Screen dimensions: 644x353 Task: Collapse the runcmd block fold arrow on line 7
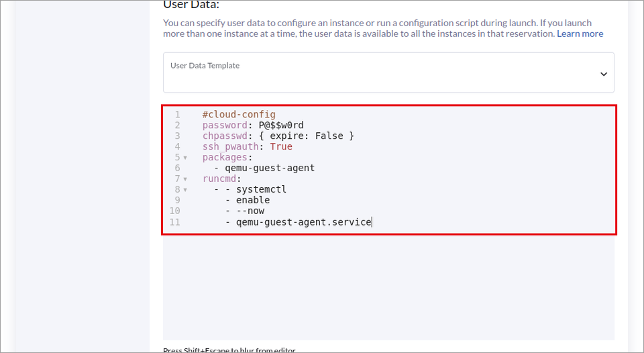pyautogui.click(x=185, y=179)
